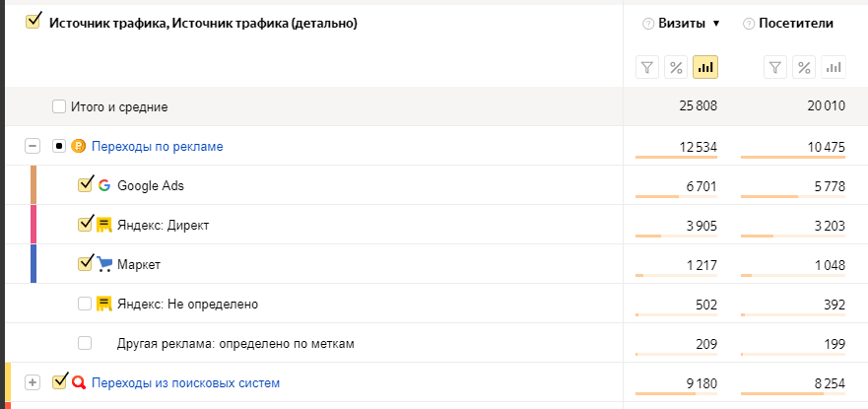Click the help icon beside Визиты
This screenshot has width=868, height=409.
[x=647, y=24]
